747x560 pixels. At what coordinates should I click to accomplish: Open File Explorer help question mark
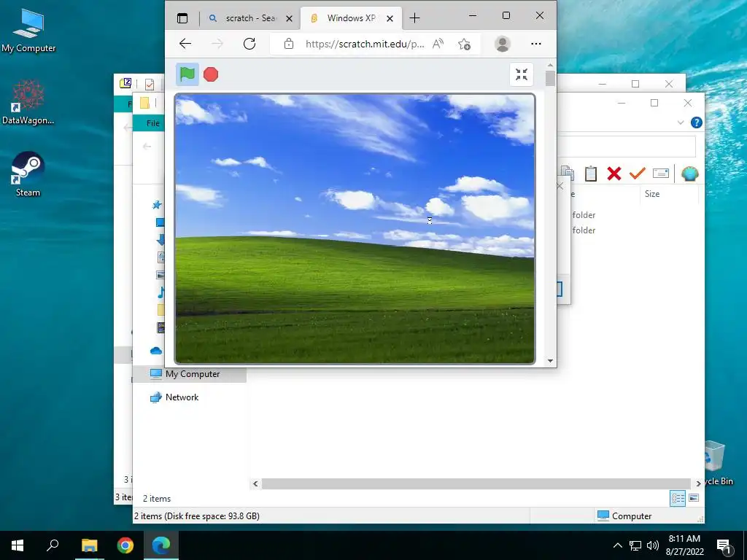(696, 122)
